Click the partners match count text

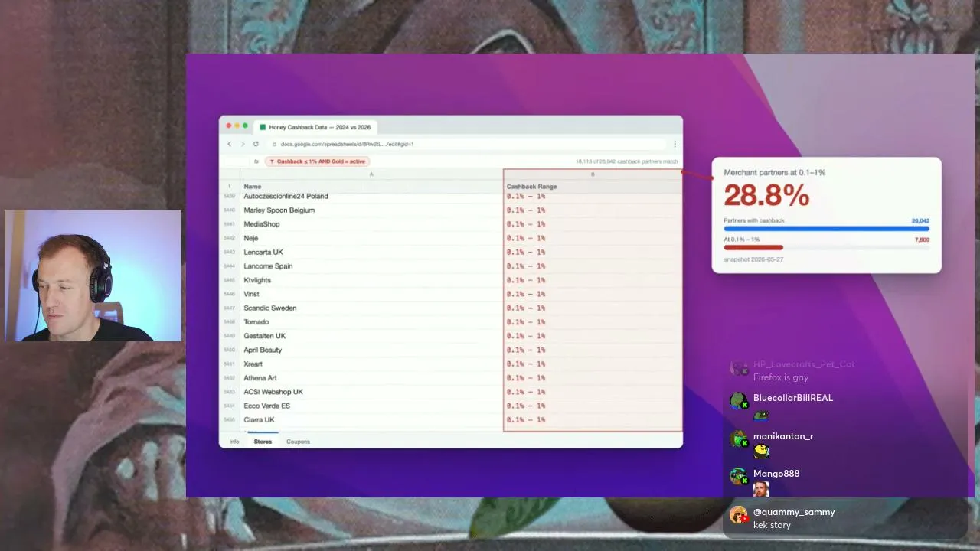tap(626, 161)
